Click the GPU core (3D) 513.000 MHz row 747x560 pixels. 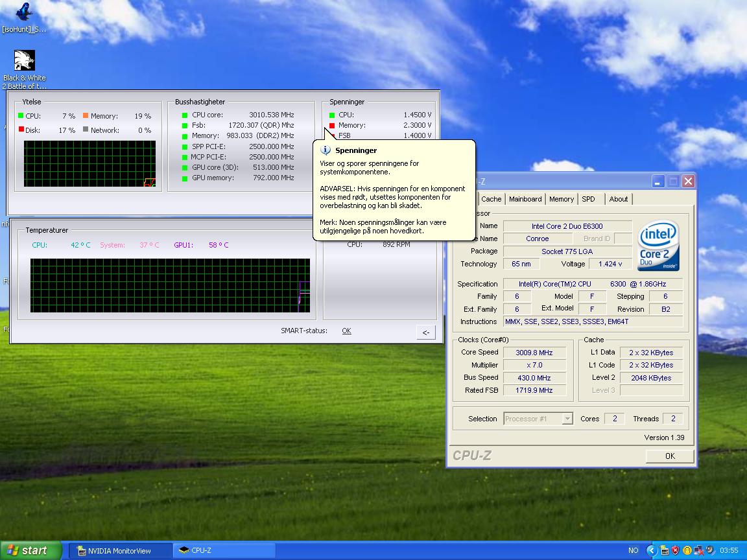(x=238, y=168)
